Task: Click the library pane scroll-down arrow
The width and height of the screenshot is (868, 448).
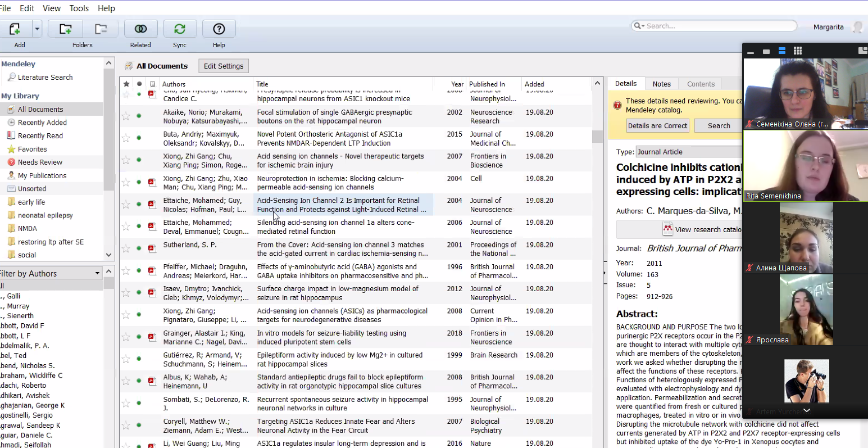Action: click(x=109, y=255)
